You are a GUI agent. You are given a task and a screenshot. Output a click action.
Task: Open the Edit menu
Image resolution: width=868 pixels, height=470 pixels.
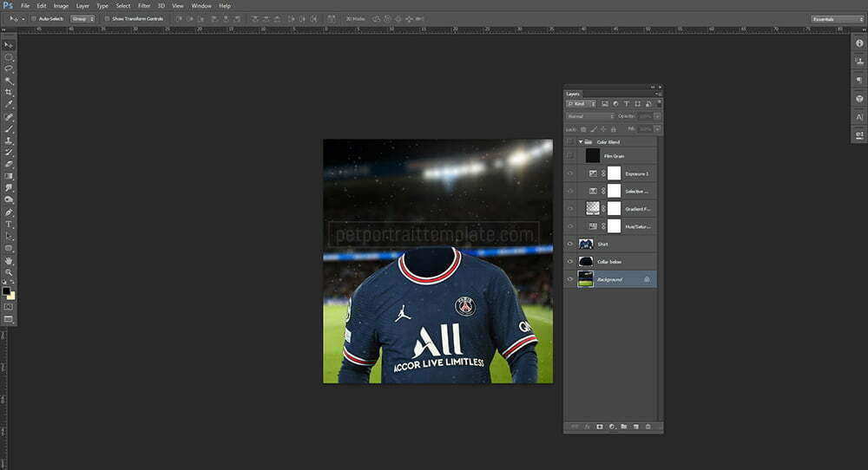pos(42,5)
